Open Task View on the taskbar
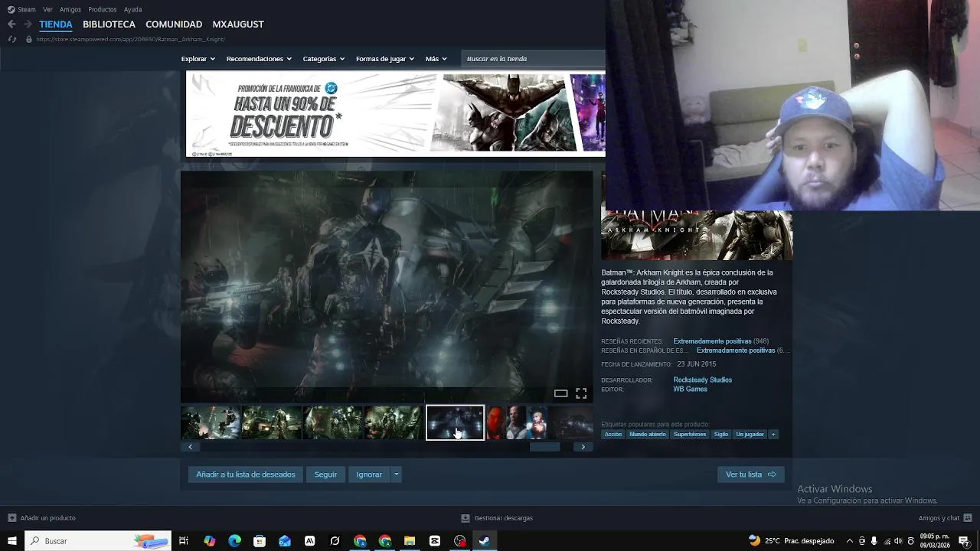The height and width of the screenshot is (551, 980). (184, 541)
